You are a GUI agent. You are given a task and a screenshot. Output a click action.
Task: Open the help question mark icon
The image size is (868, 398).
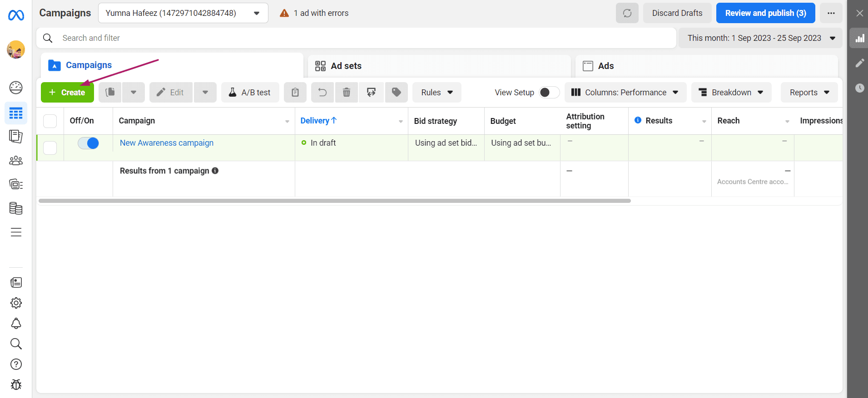coord(16,364)
